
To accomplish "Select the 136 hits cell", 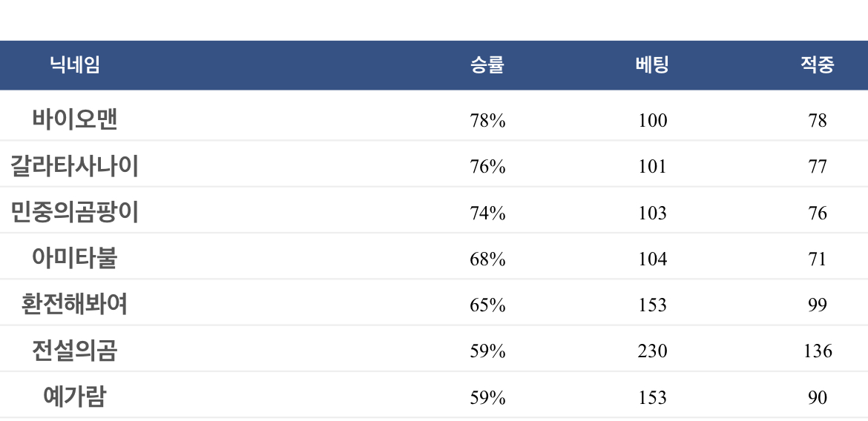I will (x=818, y=351).
